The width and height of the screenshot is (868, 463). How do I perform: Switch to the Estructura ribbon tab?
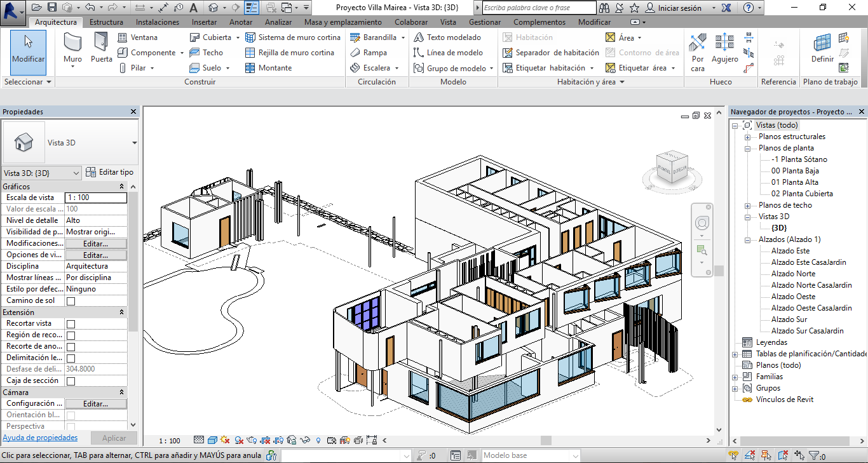(106, 22)
